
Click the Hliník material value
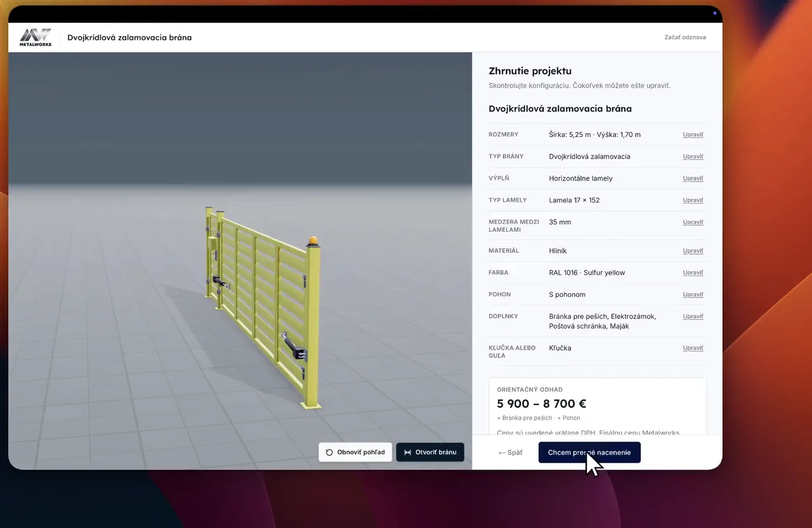tap(558, 251)
